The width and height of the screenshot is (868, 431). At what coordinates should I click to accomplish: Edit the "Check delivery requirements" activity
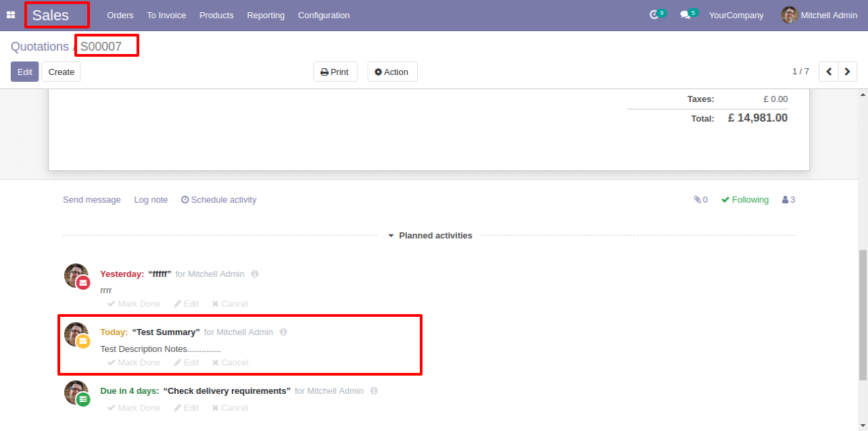coord(186,408)
